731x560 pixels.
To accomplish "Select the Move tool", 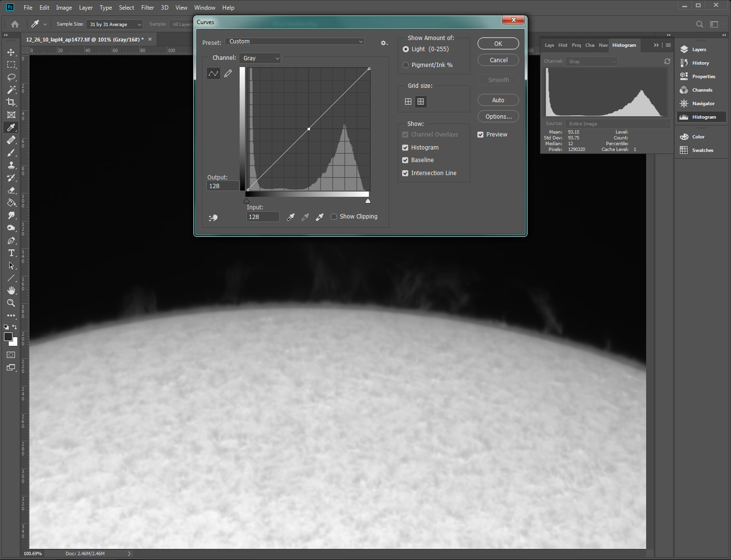I will (11, 52).
